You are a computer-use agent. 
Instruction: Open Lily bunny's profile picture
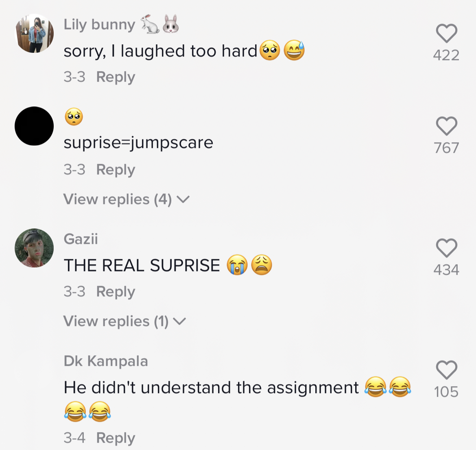[x=34, y=33]
